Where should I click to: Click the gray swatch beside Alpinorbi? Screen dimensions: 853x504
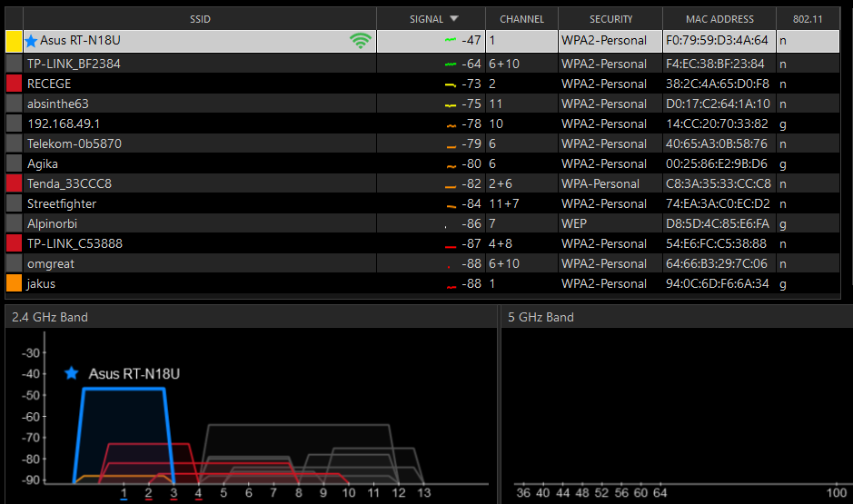(x=15, y=223)
